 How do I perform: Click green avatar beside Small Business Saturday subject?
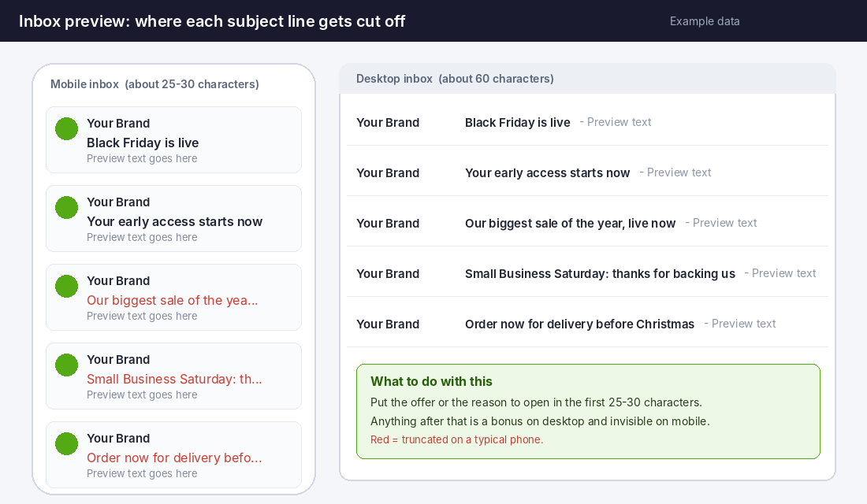coord(66,365)
